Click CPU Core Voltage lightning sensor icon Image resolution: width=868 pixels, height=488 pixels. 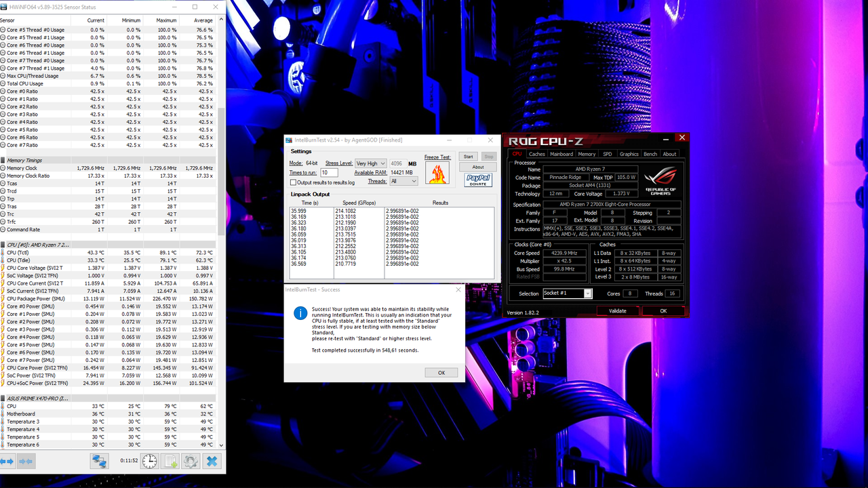[3, 268]
